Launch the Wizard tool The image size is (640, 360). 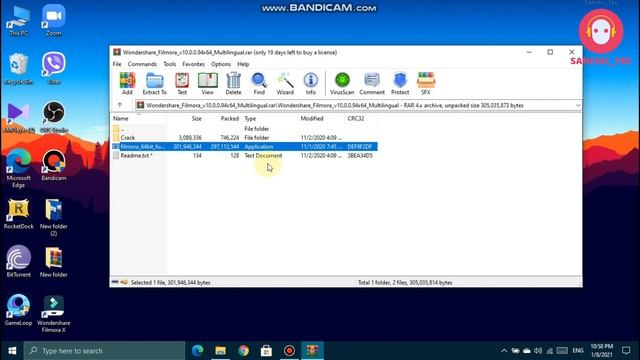coord(285,83)
